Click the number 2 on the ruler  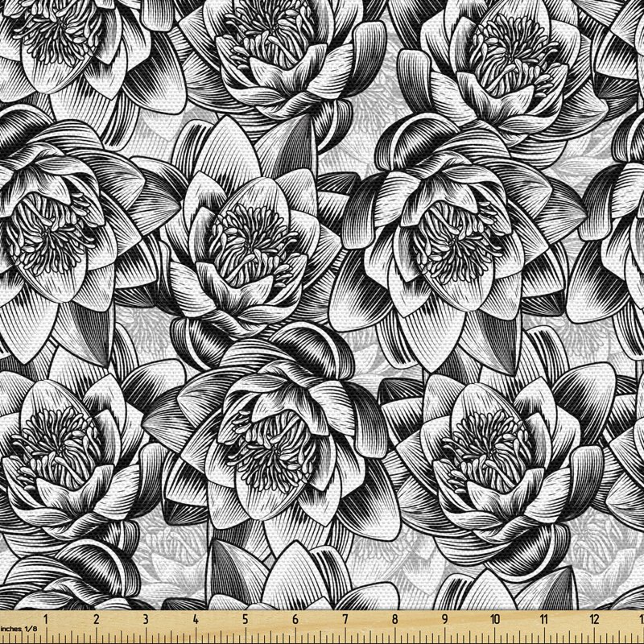tap(96, 619)
